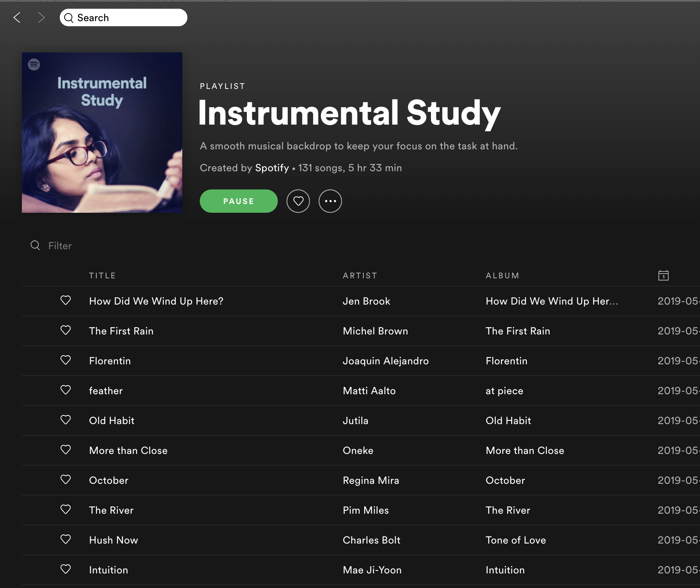Viewport: 700px width, 588px height.
Task: Open artist Joaquin Alejandro
Action: tap(385, 361)
